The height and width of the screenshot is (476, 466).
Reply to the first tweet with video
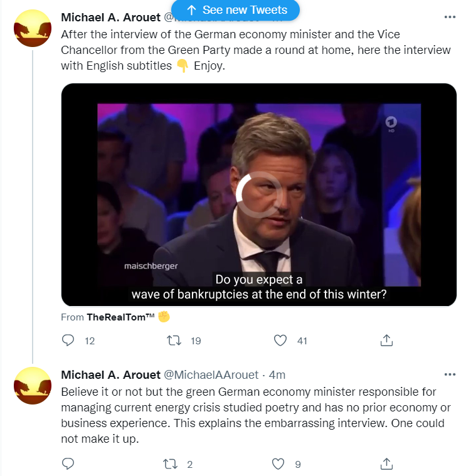point(69,341)
